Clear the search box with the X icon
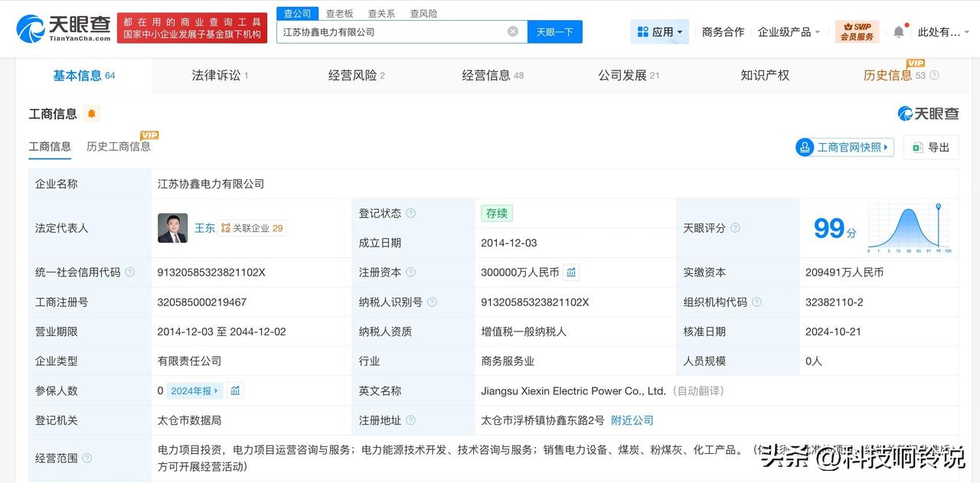 pos(513,31)
